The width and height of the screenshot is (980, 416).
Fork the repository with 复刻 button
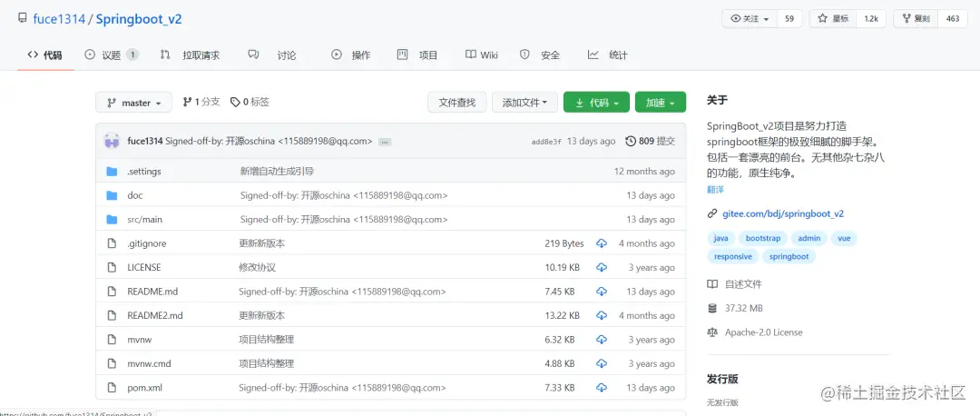click(916, 19)
